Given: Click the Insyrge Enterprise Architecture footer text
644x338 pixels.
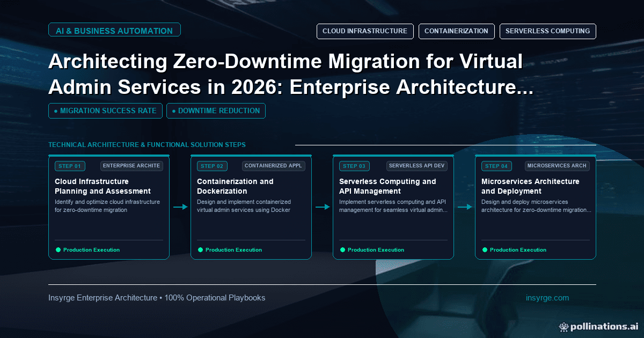Looking at the screenshot, I should (157, 298).
